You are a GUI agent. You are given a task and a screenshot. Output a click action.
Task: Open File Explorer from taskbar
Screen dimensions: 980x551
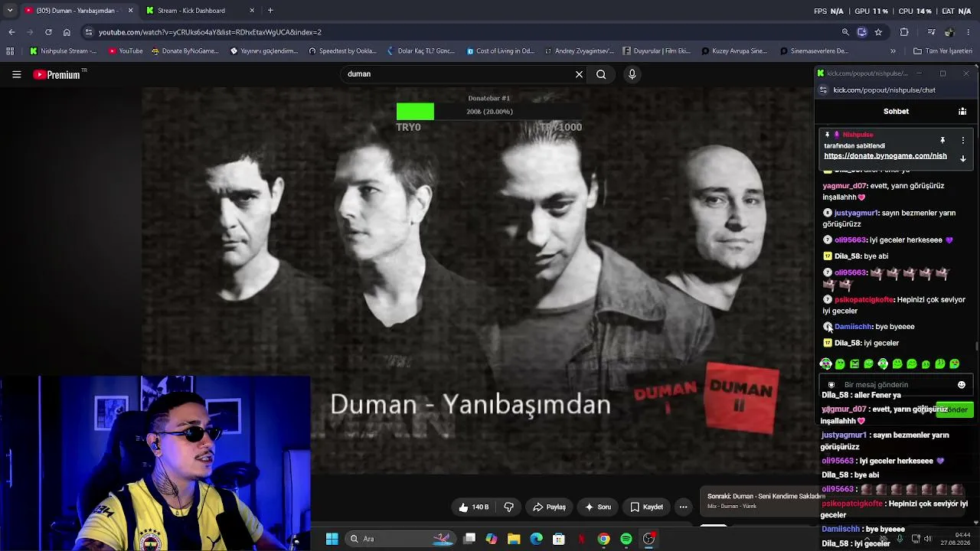click(x=514, y=539)
